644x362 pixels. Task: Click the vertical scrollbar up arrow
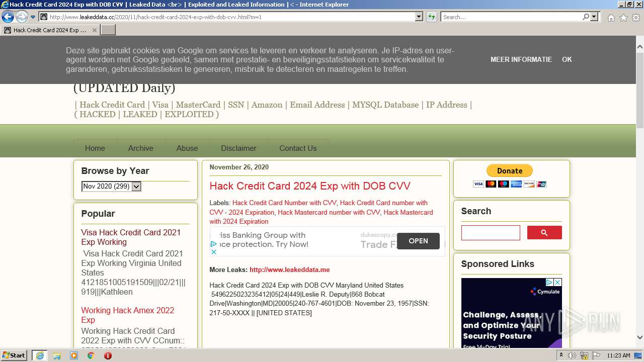click(639, 47)
